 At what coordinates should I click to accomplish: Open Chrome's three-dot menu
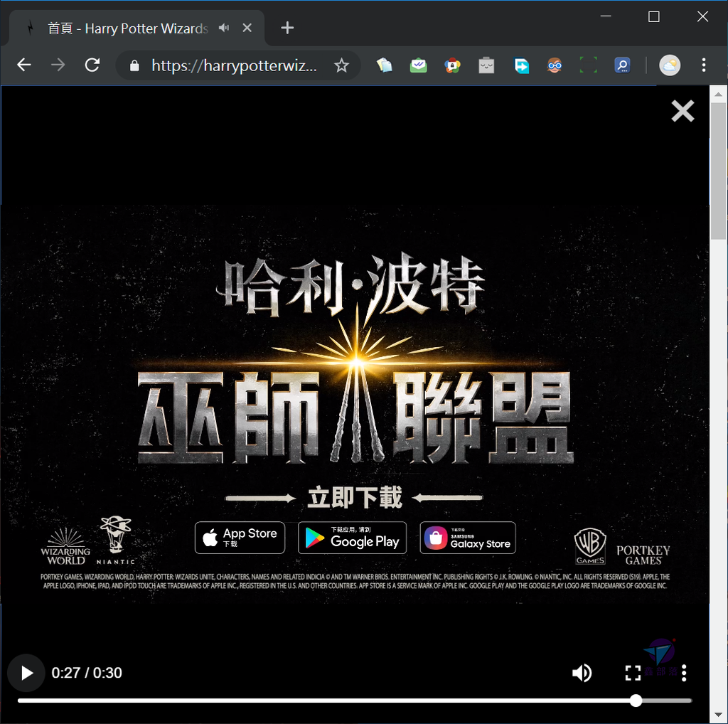(704, 65)
